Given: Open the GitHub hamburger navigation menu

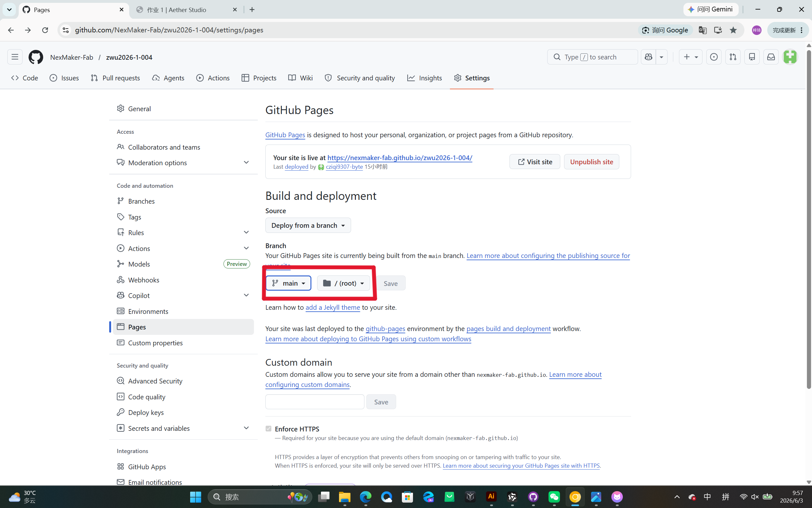Looking at the screenshot, I should [x=15, y=57].
